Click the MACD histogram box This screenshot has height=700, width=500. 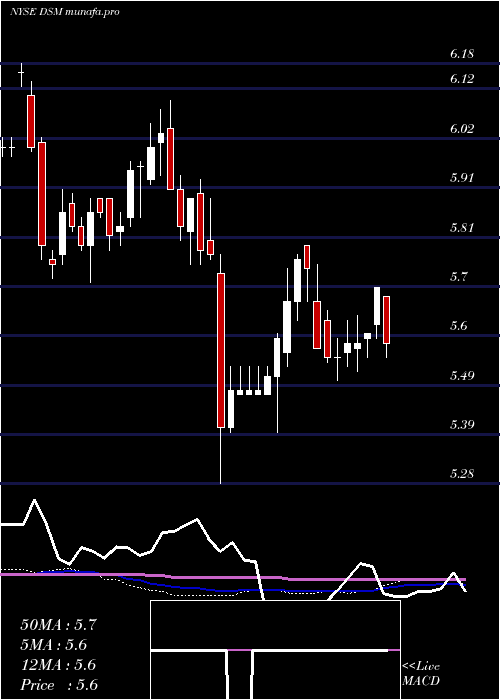pyautogui.click(x=275, y=650)
